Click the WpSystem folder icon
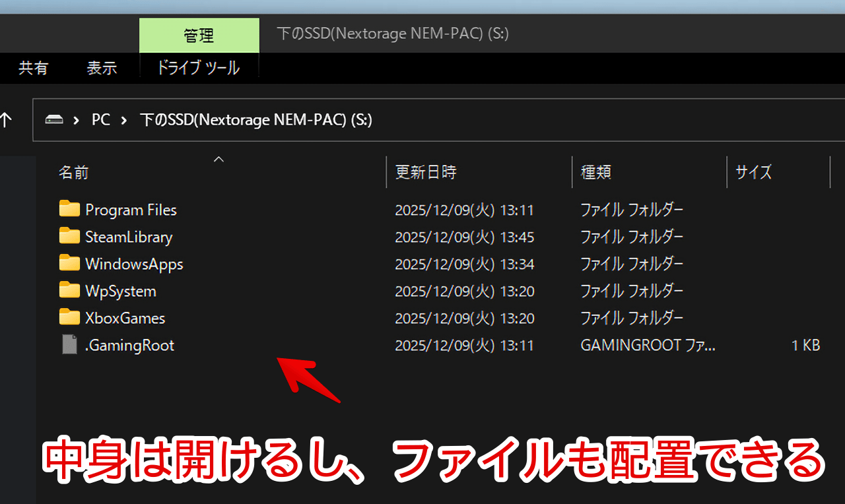This screenshot has width=845, height=504. coord(69,291)
